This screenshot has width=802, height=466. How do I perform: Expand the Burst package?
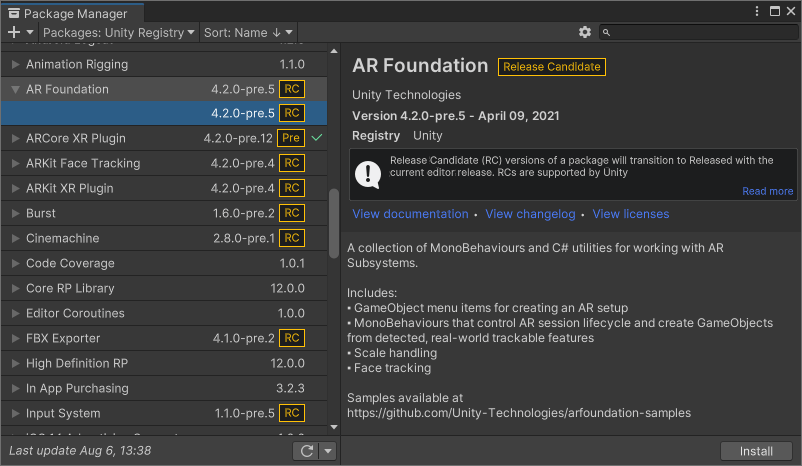tap(15, 213)
